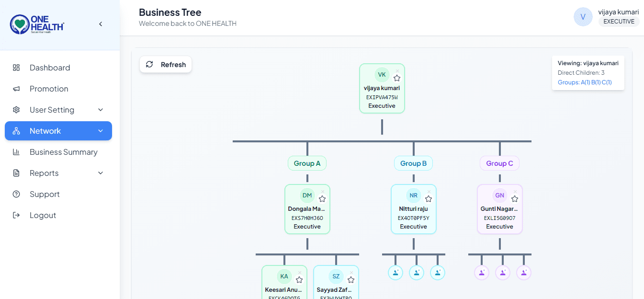Viewport: 644px width, 299px height.
Task: Expand the Reports submenu chevron
Action: 101,173
